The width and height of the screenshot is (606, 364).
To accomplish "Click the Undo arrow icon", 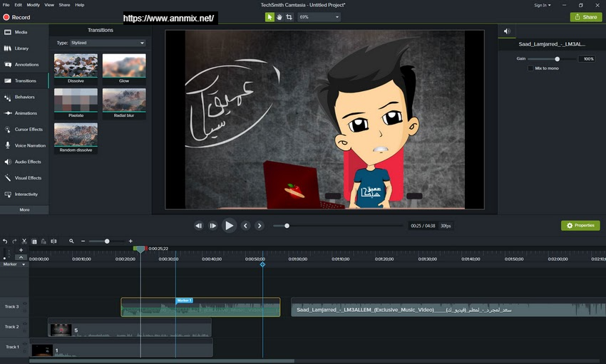I will [6, 241].
